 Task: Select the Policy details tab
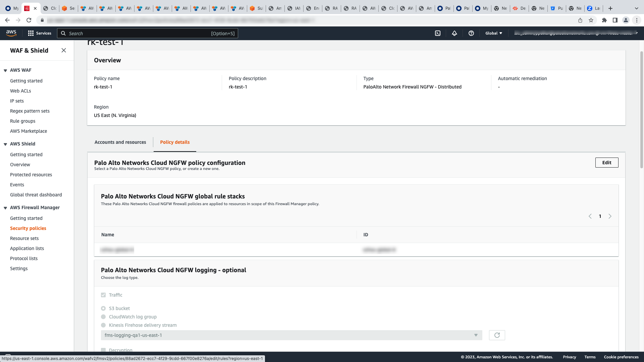[175, 142]
